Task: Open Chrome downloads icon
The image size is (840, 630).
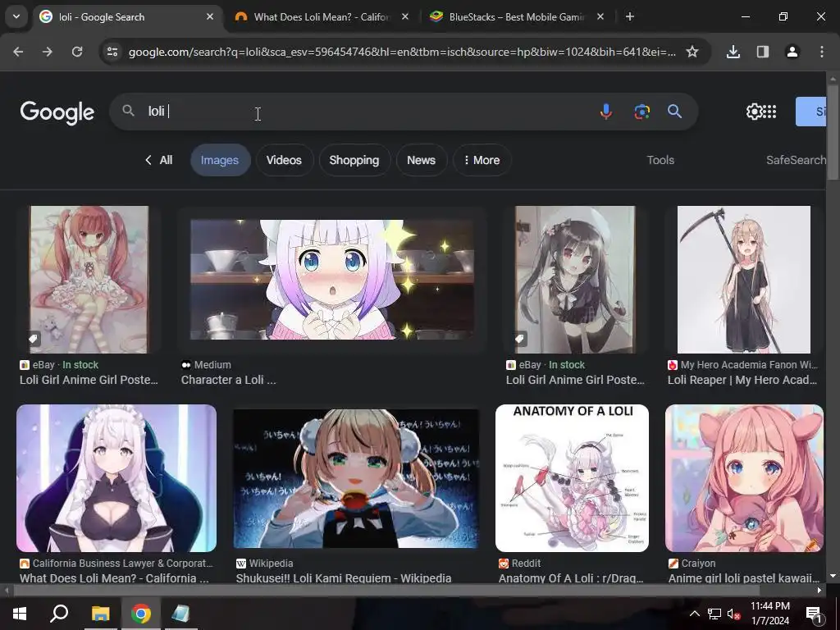Action: (733, 52)
